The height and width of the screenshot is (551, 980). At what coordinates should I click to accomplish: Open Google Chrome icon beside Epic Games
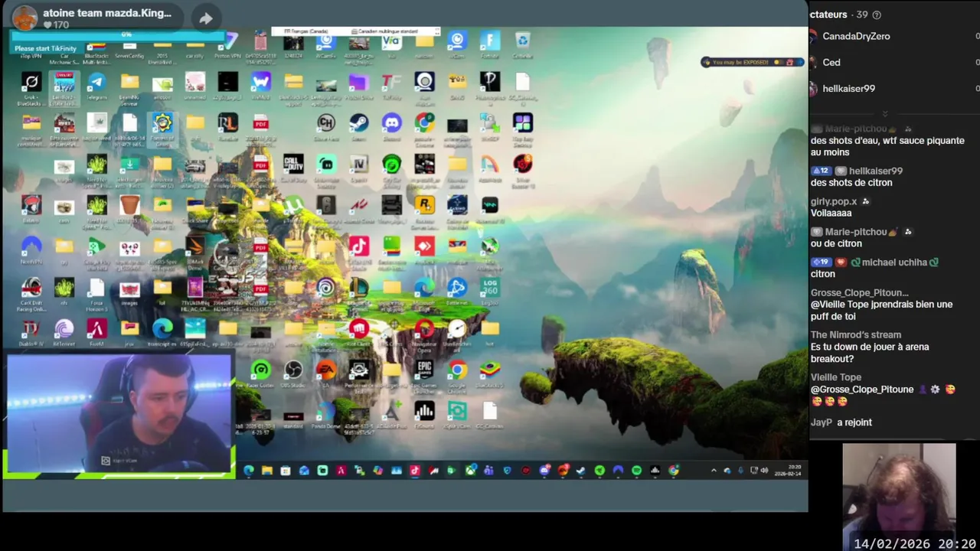[x=457, y=370]
